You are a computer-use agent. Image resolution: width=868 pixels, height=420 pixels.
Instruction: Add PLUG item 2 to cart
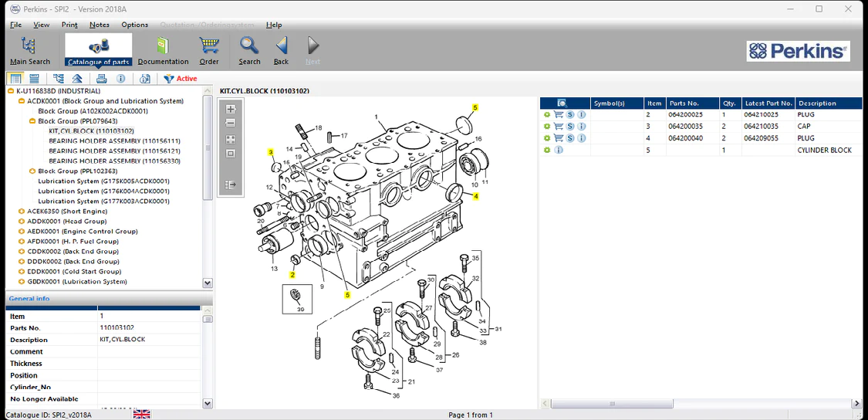click(559, 115)
